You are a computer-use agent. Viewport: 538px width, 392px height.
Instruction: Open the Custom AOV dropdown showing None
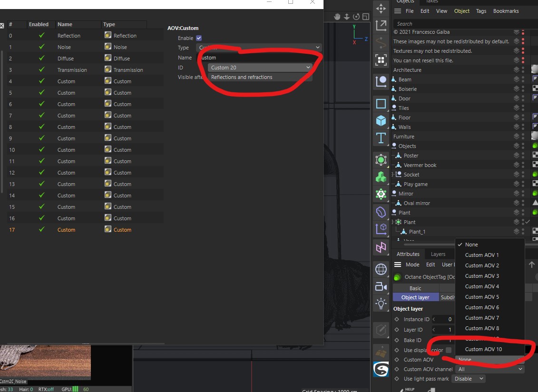coord(490,359)
